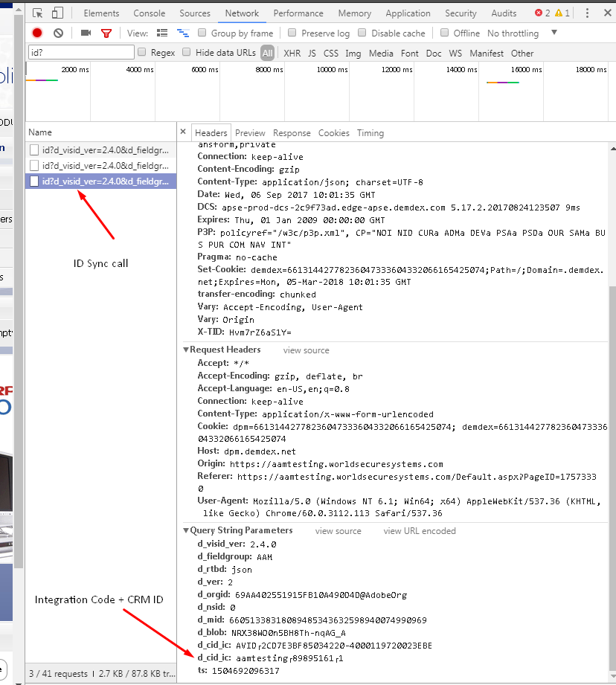Viewport: 616px width, 685px height.
Task: Select the Headers detail tab
Action: click(211, 133)
